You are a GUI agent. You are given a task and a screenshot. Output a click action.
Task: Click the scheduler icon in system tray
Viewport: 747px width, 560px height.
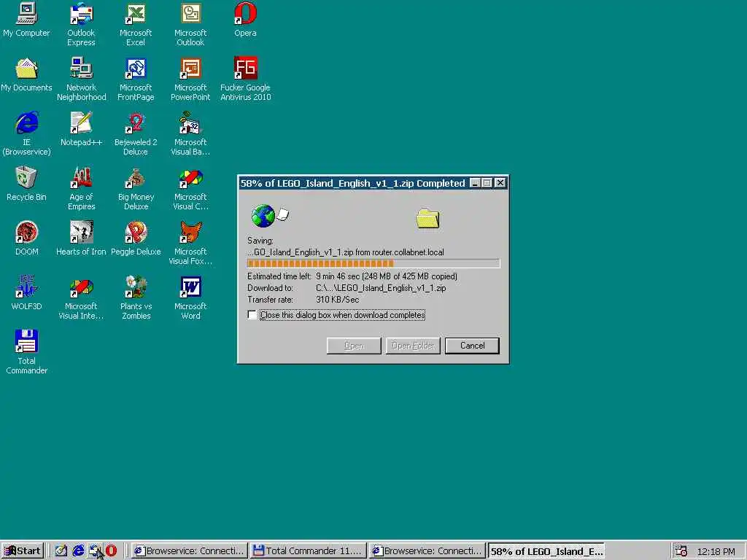pyautogui.click(x=681, y=551)
